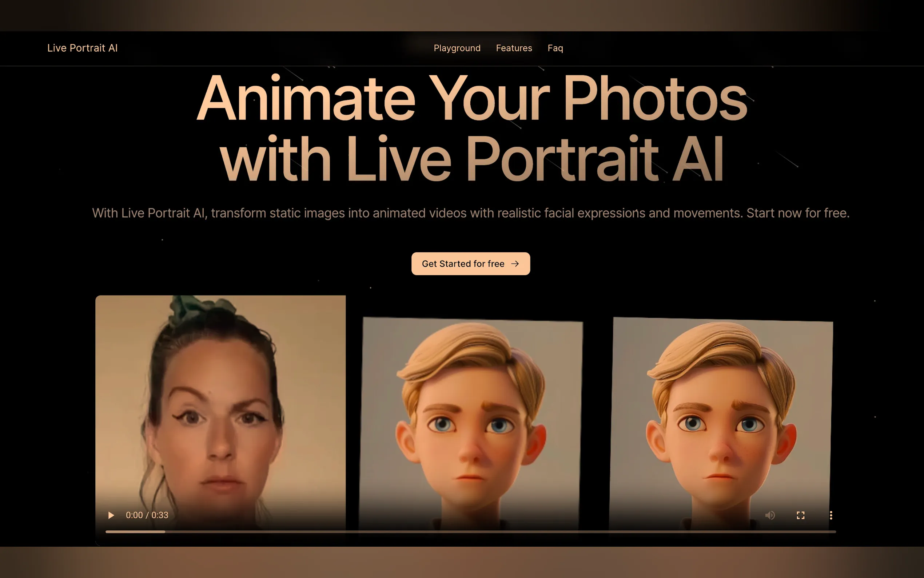Click the 'with Live Portrait AI' headline line

(x=471, y=159)
